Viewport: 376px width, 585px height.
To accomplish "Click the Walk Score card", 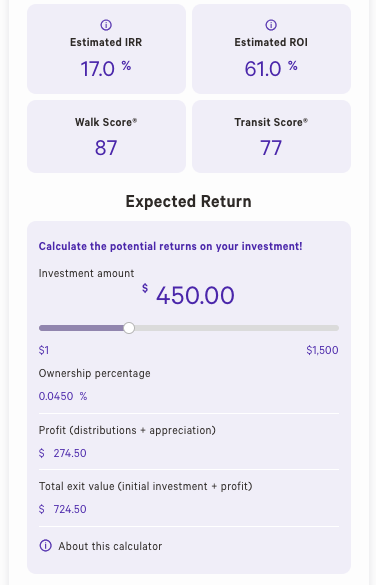I will pos(106,137).
